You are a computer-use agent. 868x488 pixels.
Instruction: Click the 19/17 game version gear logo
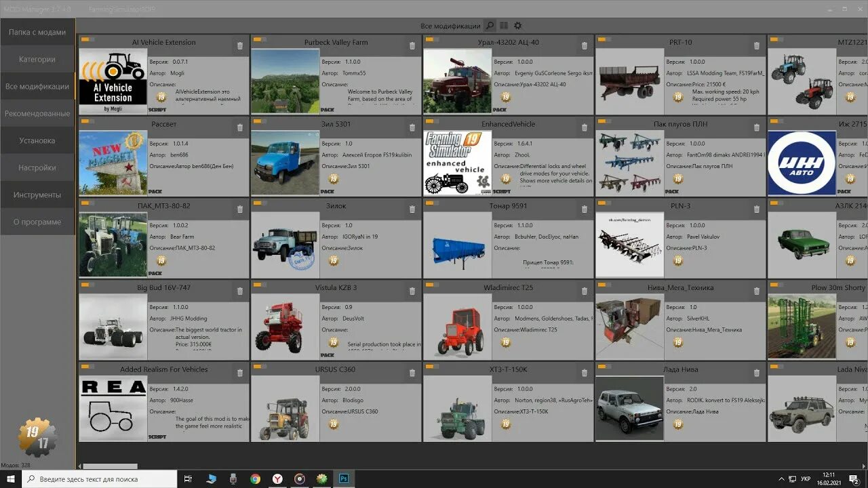click(x=37, y=438)
